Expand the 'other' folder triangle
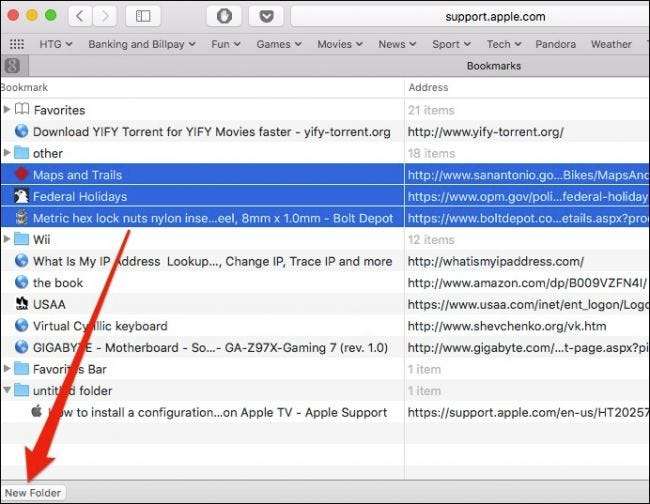 [x=7, y=153]
